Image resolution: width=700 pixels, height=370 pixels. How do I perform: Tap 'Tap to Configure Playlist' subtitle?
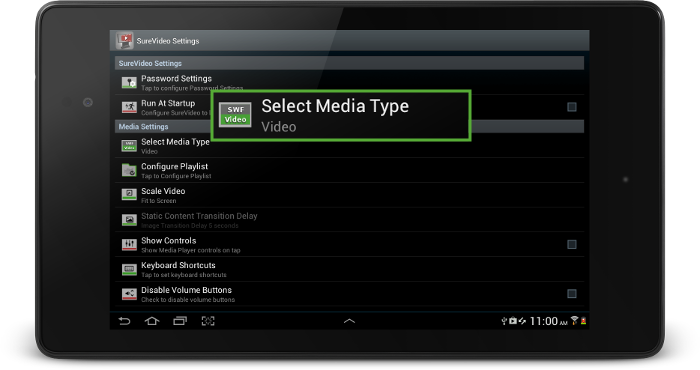(176, 176)
